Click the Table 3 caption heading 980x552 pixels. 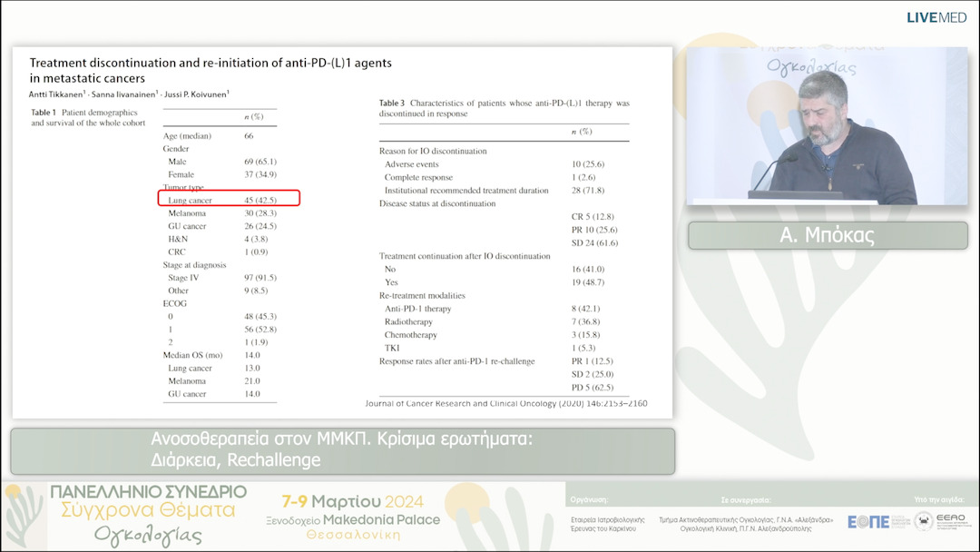click(x=504, y=108)
